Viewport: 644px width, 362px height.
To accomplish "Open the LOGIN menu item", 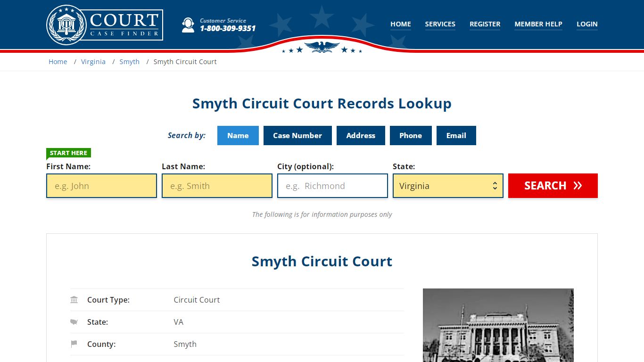I will (x=587, y=24).
